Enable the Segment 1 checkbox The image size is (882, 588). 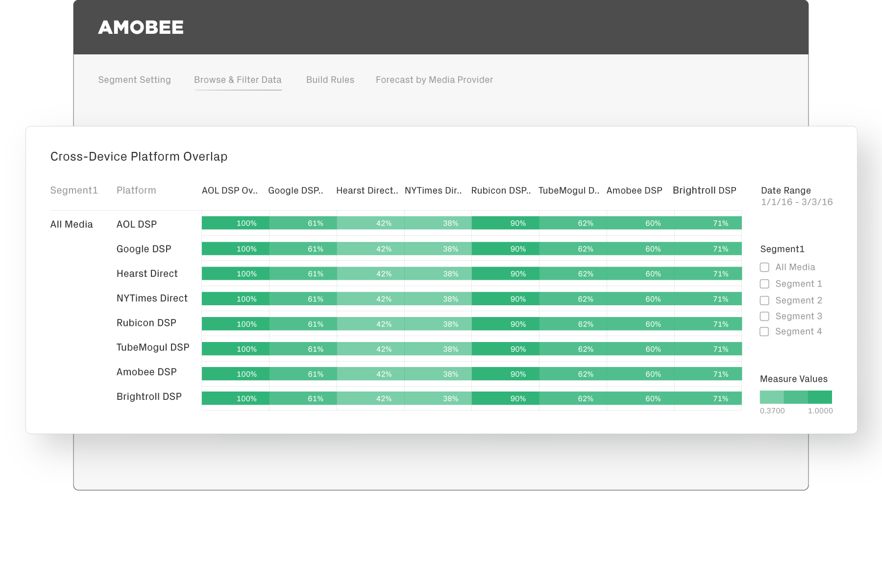pos(764,284)
